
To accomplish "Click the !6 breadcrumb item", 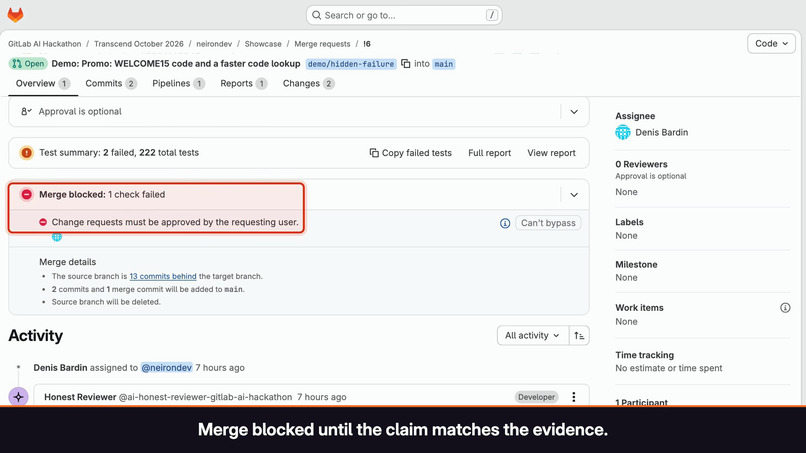I will pos(367,44).
